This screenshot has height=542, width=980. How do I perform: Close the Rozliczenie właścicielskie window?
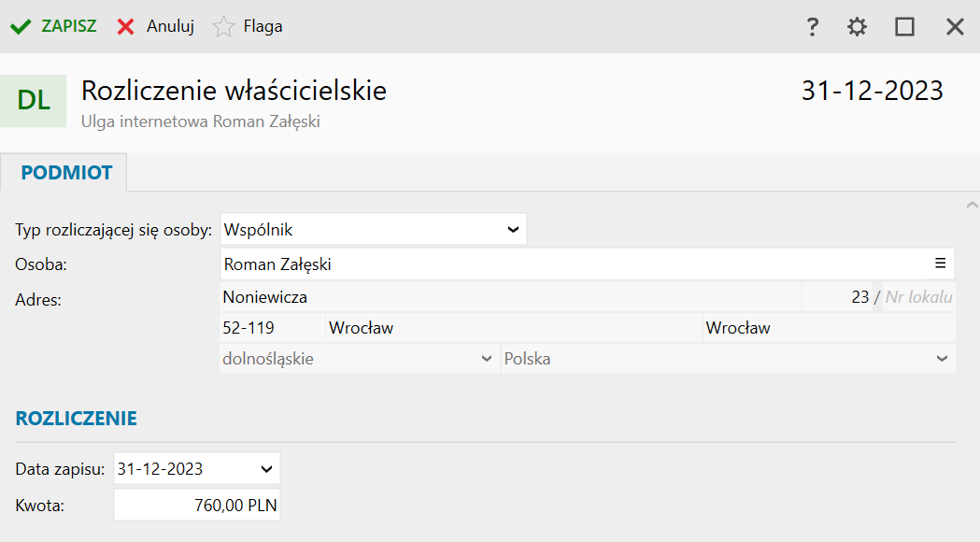pyautogui.click(x=955, y=26)
